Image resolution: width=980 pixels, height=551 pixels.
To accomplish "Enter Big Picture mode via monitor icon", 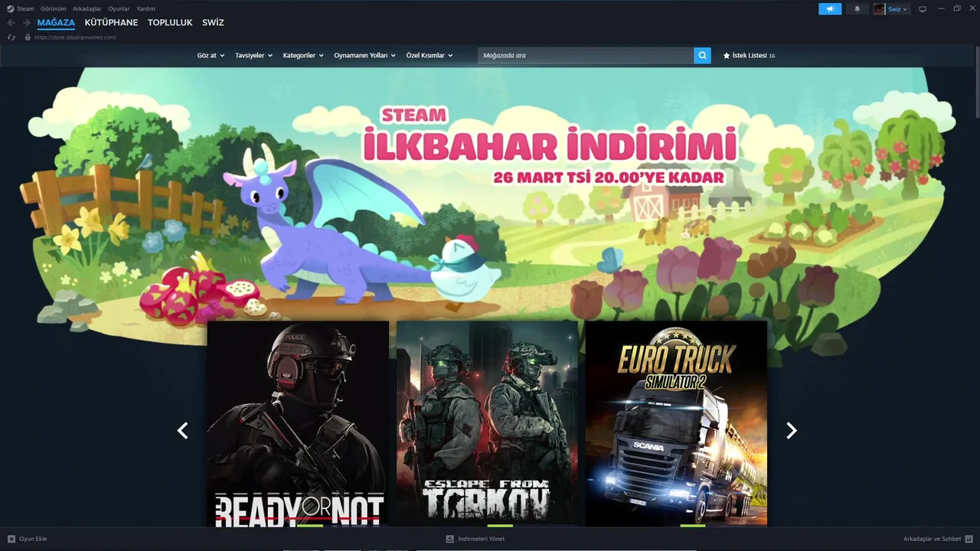I will 923,9.
